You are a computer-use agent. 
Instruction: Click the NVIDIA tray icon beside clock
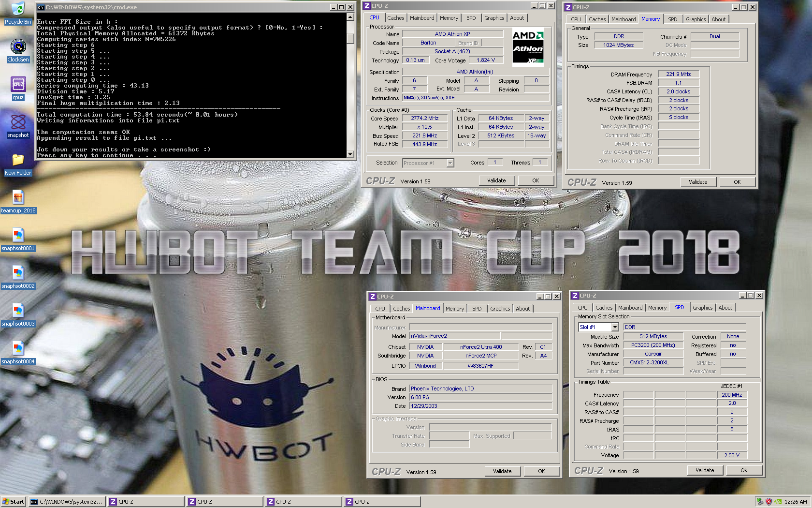(x=778, y=502)
